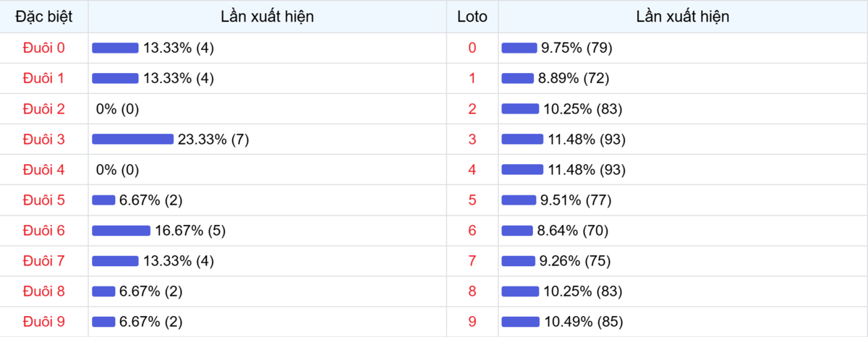Select Loto number 4 label
The width and height of the screenshot is (868, 337).
(472, 169)
